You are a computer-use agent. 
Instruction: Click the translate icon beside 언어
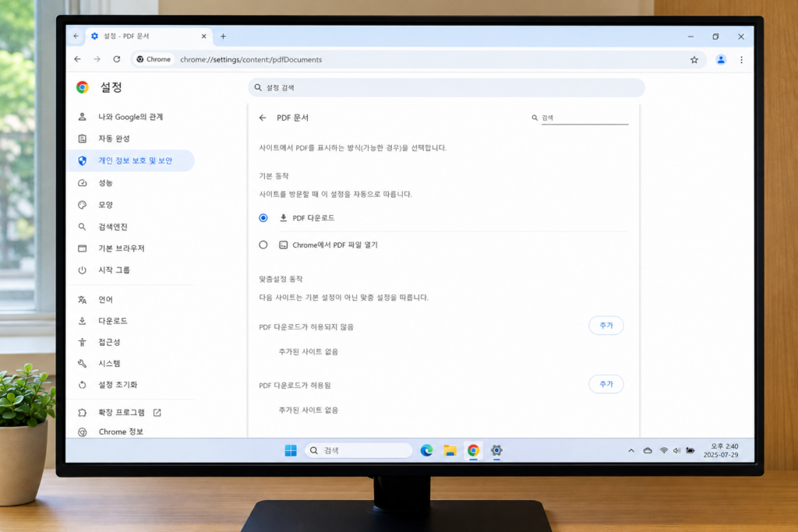82,300
